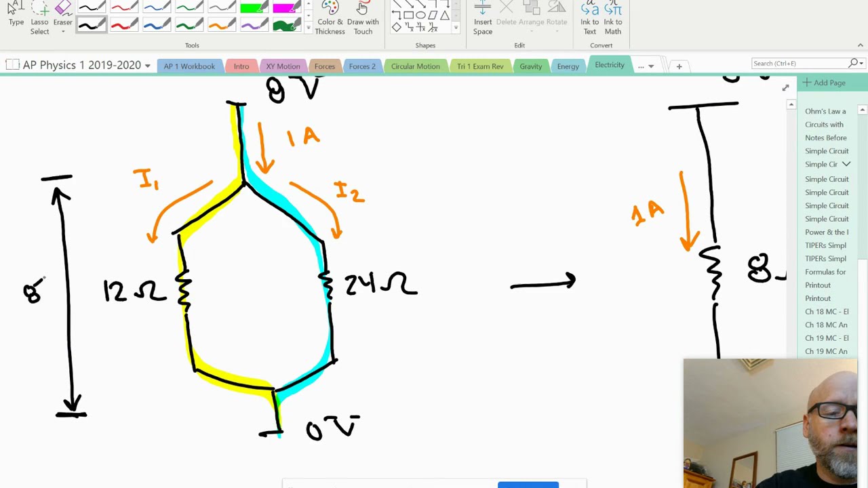Screen dimensions: 868x488
Task: Open the Formulas for page
Action: 825,272
